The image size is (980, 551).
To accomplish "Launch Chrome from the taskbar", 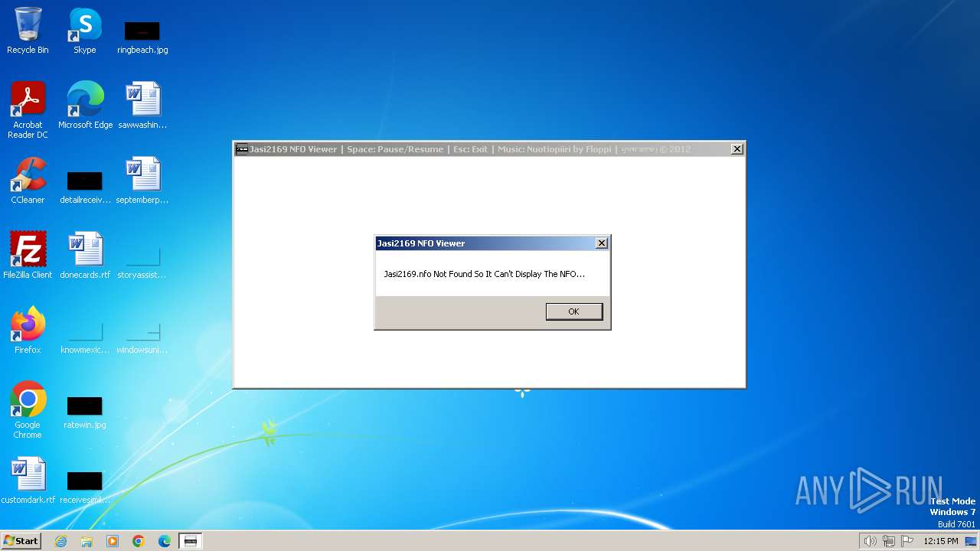I will point(139,541).
